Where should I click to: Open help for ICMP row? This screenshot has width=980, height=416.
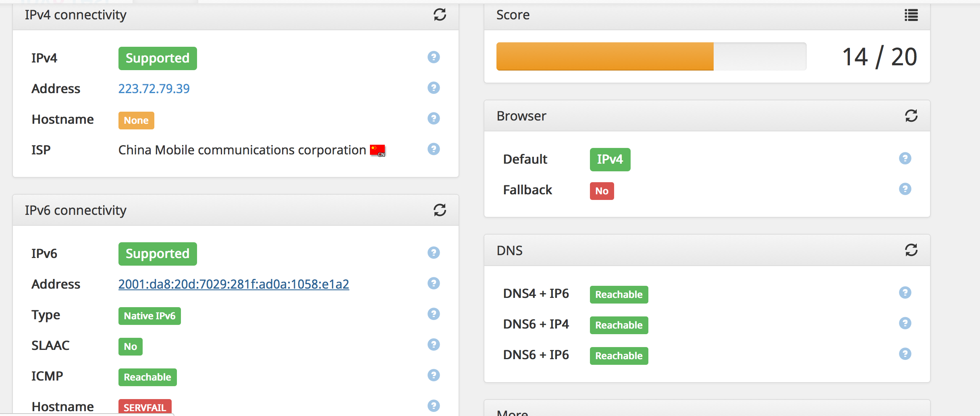click(x=434, y=375)
